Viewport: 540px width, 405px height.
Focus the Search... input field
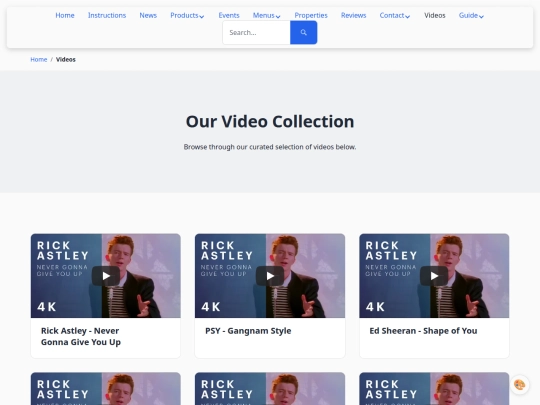pyautogui.click(x=257, y=32)
